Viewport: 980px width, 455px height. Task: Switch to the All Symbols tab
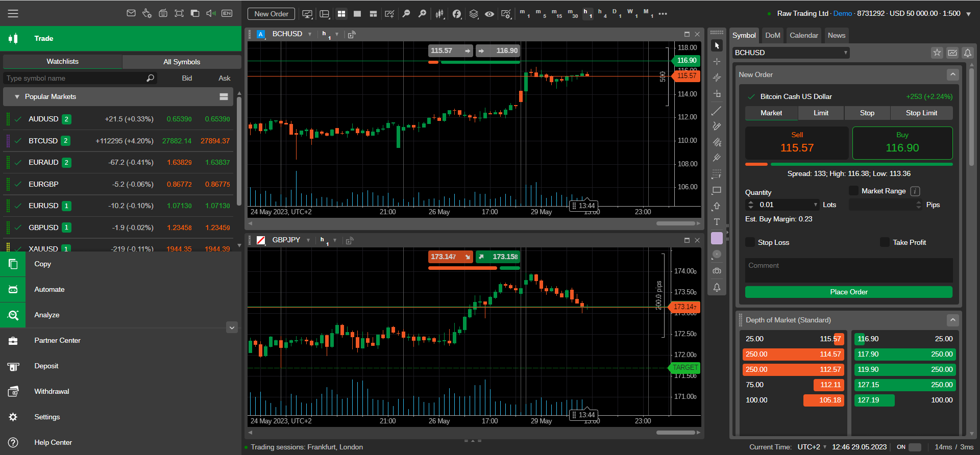point(181,62)
